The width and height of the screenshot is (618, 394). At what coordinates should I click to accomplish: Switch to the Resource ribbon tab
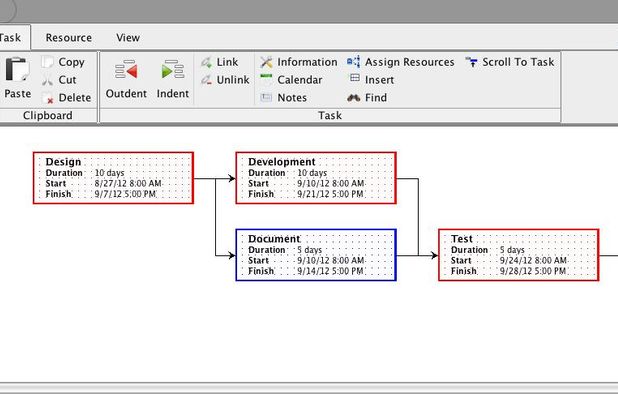69,38
